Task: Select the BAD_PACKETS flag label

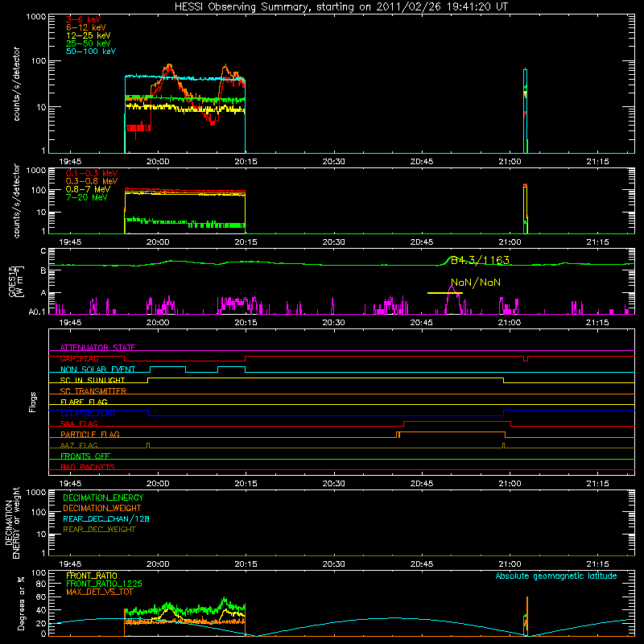Action: pos(88,468)
